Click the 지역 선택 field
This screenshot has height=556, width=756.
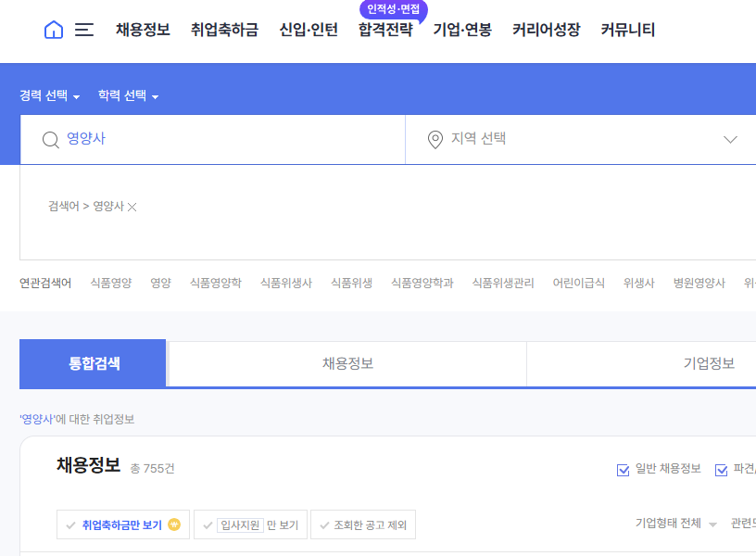coord(581,140)
